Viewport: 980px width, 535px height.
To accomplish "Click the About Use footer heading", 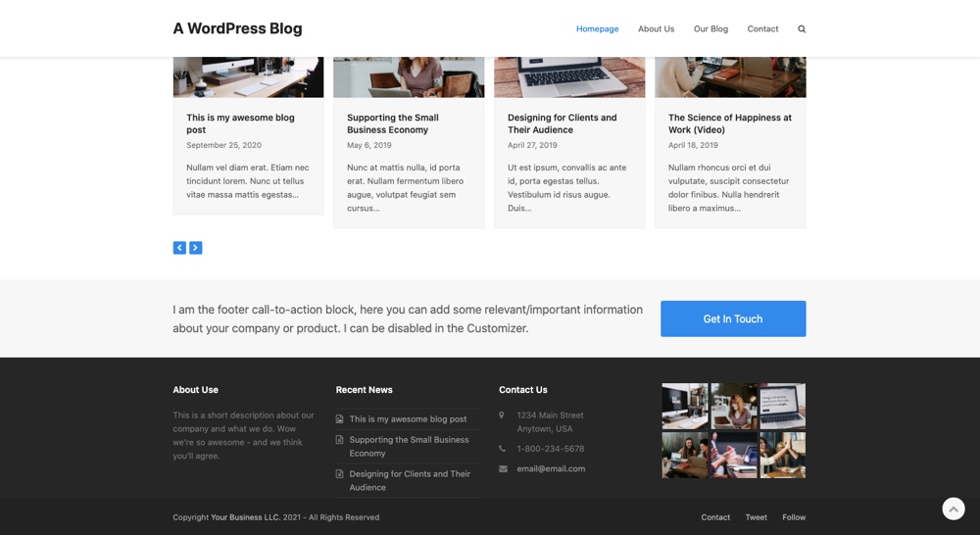I will click(196, 389).
